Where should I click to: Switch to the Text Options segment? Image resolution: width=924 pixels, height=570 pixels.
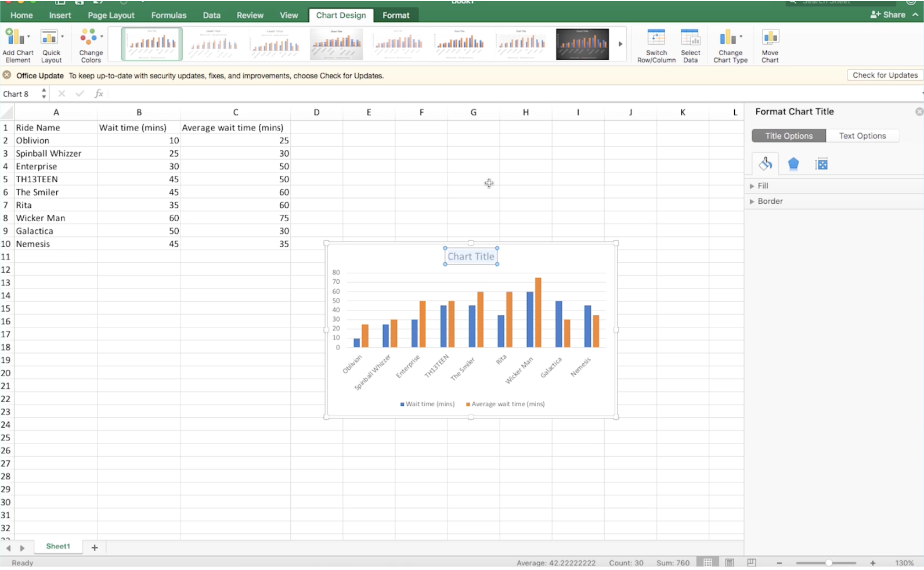pos(862,136)
